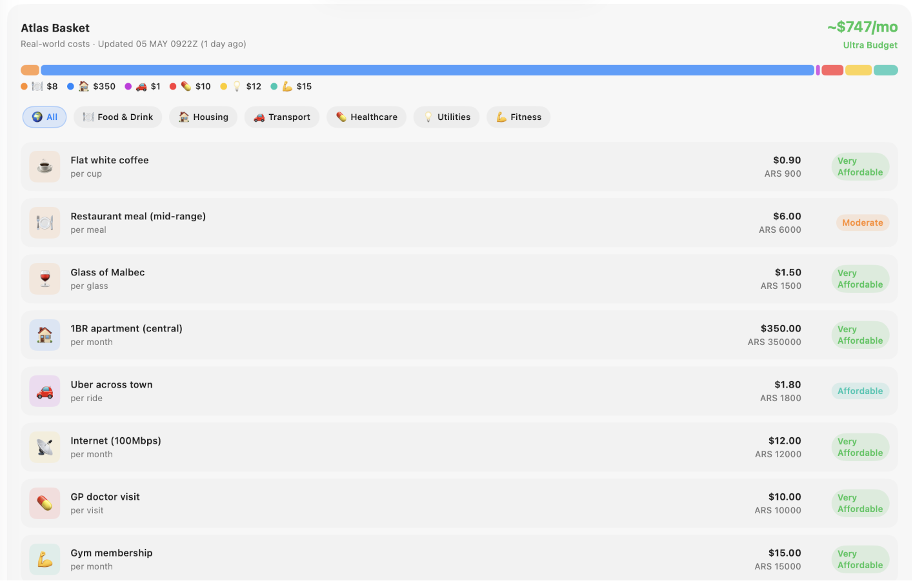Click the Glass of Malbec title
This screenshot has width=924, height=583.
point(108,272)
